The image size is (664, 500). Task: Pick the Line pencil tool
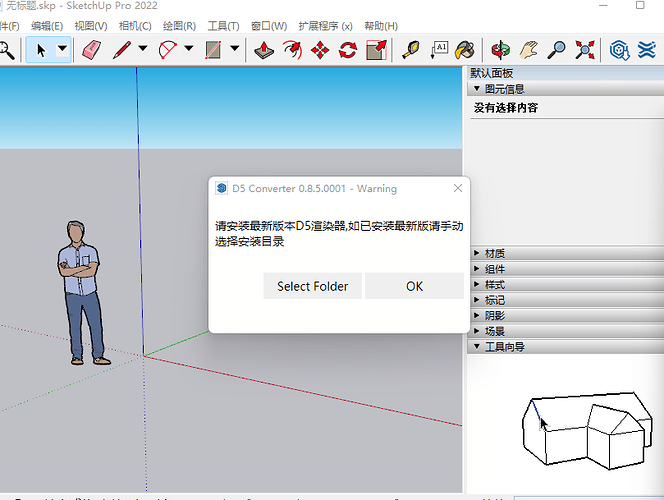[x=122, y=50]
